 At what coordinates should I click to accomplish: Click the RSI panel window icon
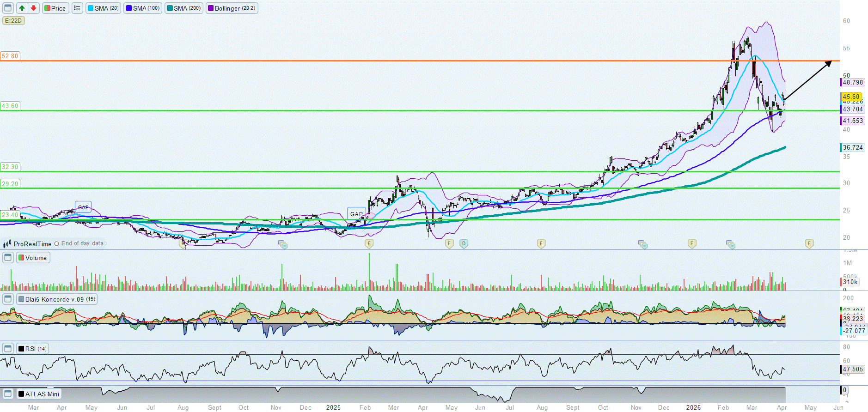click(x=8, y=349)
